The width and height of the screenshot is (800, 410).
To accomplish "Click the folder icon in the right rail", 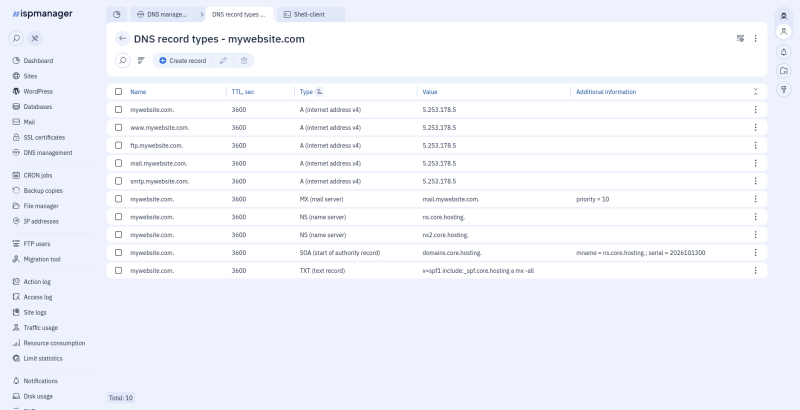I will pos(784,71).
